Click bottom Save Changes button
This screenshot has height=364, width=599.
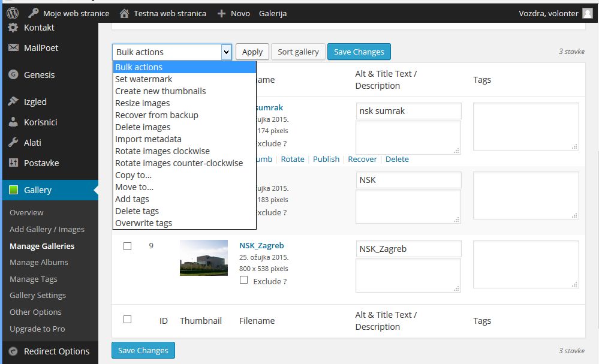[x=143, y=350]
